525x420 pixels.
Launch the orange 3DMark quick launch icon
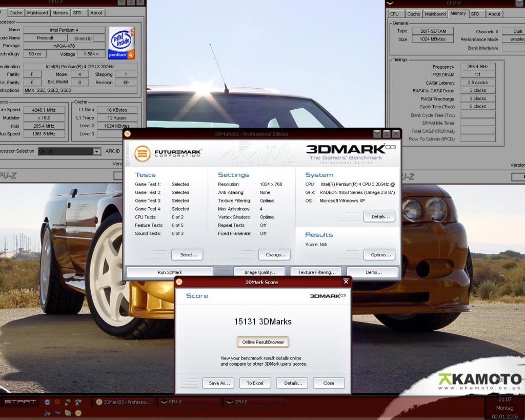[x=78, y=413]
